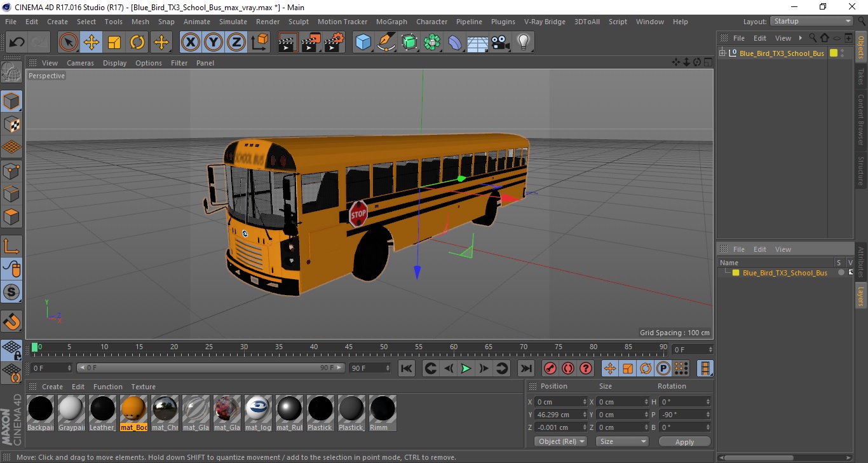The image size is (868, 463).
Task: Open the V-Ray Bridge menu
Action: point(545,22)
